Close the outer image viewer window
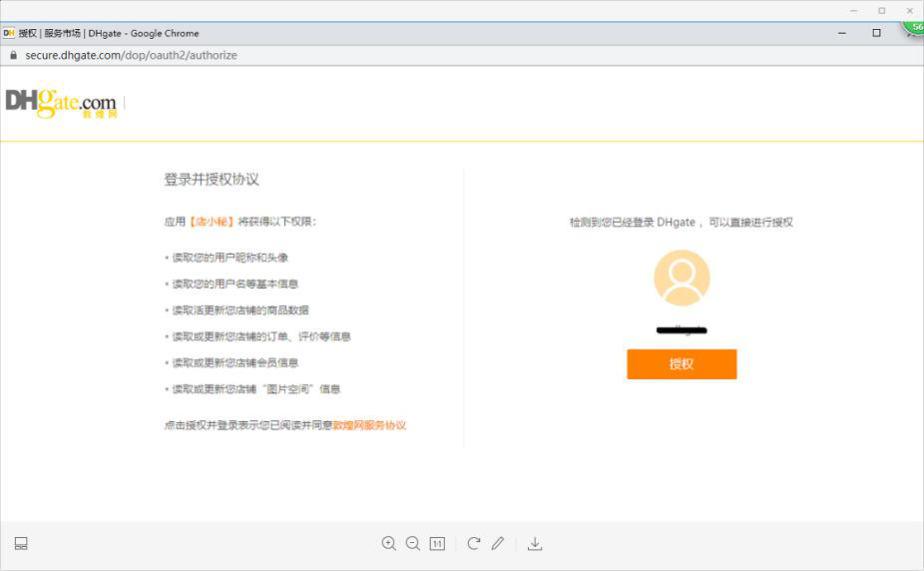Viewport: 924px width, 571px height. coord(910,11)
